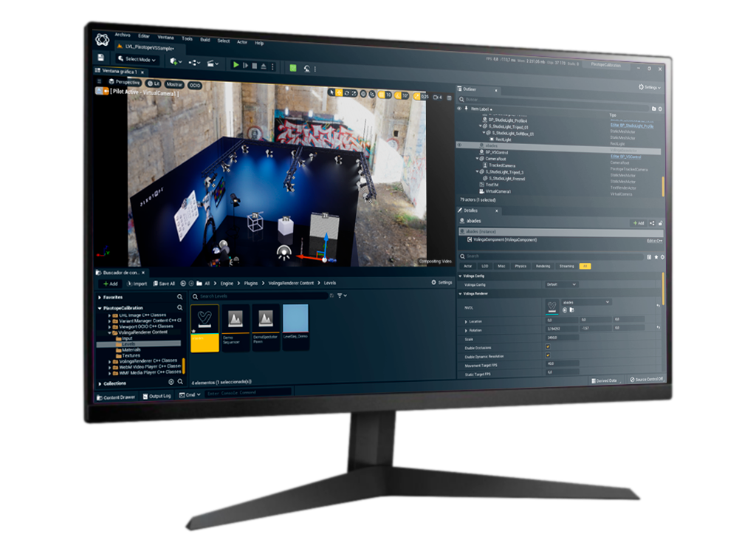Click the Import button in content browser
This screenshot has width=756, height=554.
(x=137, y=283)
